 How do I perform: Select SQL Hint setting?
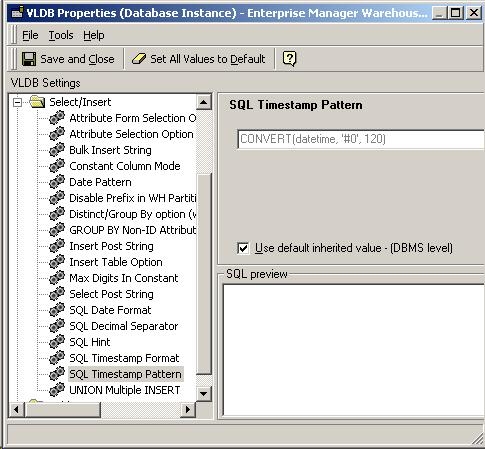pos(90,342)
